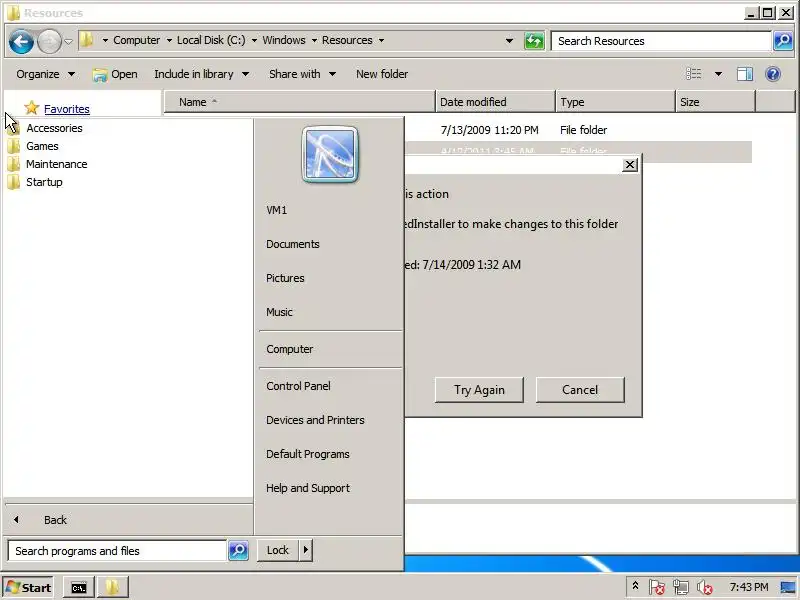Toggle the preview pane icon
The width and height of the screenshot is (800, 600).
[x=744, y=74]
